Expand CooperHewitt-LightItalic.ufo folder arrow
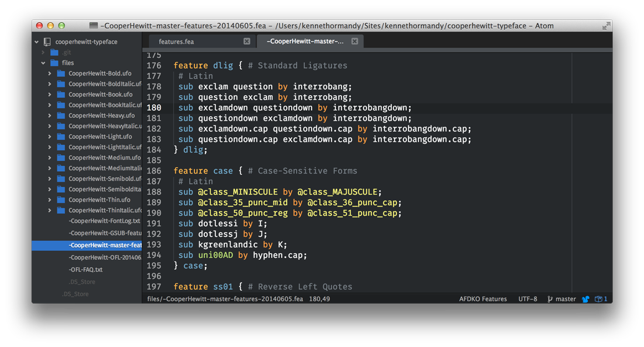Screen dimensions: 644x347 [50, 147]
